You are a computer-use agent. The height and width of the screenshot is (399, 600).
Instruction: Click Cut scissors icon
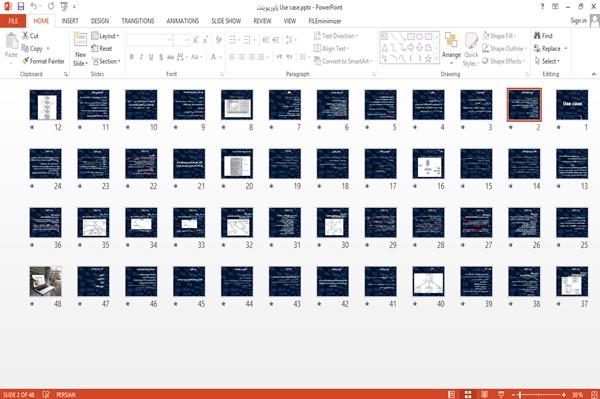coord(26,36)
